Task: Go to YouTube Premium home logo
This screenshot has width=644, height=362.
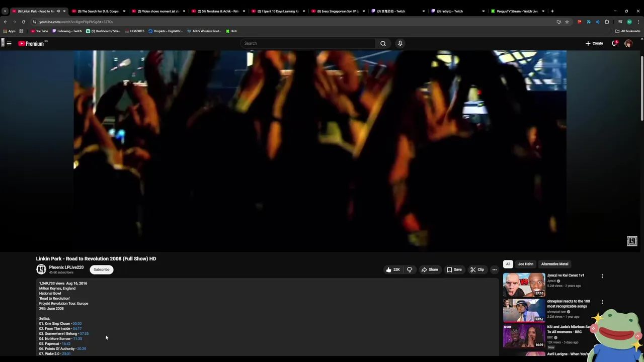Action: click(x=31, y=44)
